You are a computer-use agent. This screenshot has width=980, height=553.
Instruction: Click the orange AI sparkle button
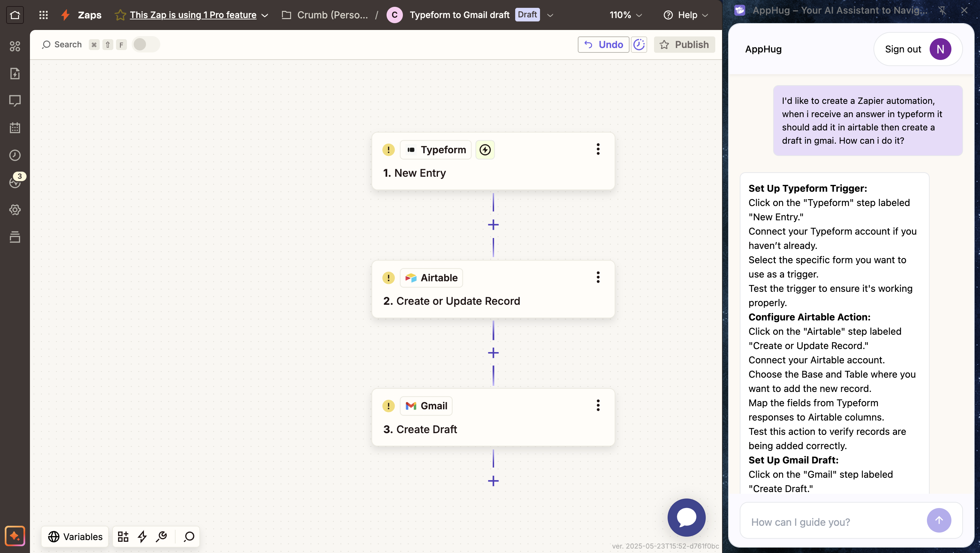[15, 536]
